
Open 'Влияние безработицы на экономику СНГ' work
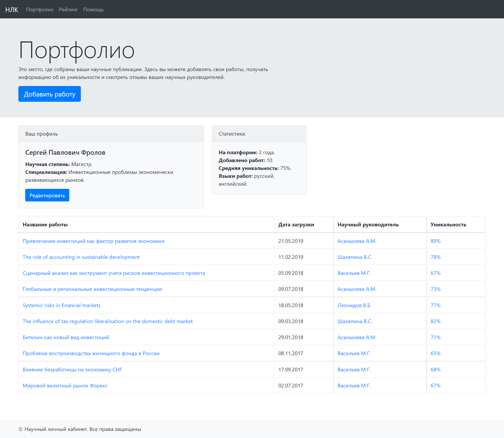click(x=72, y=370)
